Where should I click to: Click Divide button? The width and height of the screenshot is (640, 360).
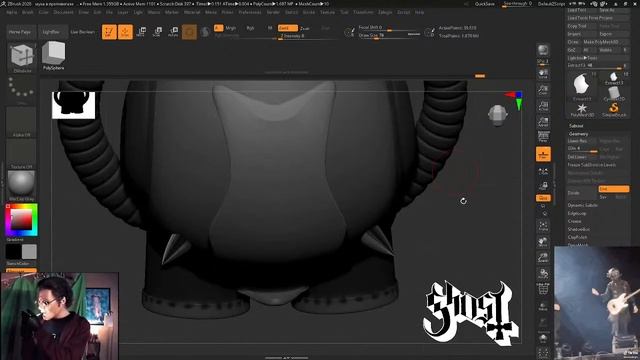coord(582,193)
